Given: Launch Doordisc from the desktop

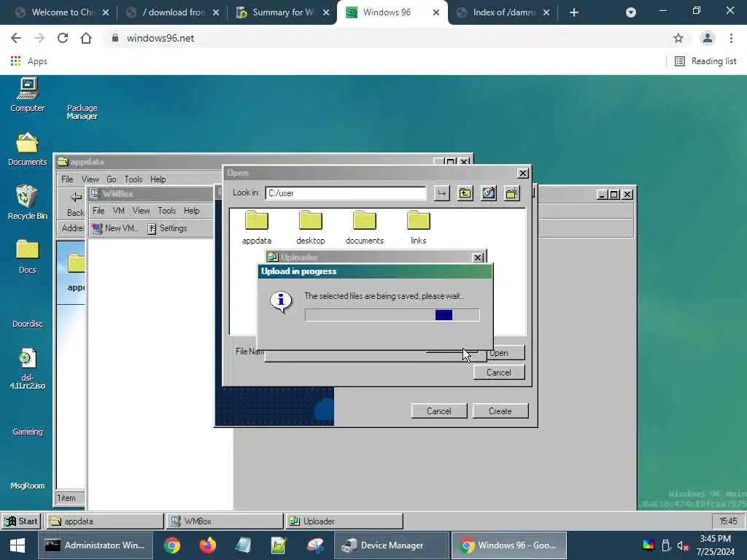Looking at the screenshot, I should (x=28, y=323).
